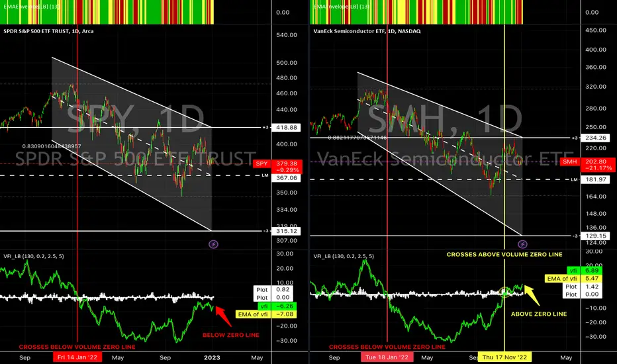Click SPDR S&P 500 ETF TRUST chart title
The image size is (617, 364).
tap(48, 31)
